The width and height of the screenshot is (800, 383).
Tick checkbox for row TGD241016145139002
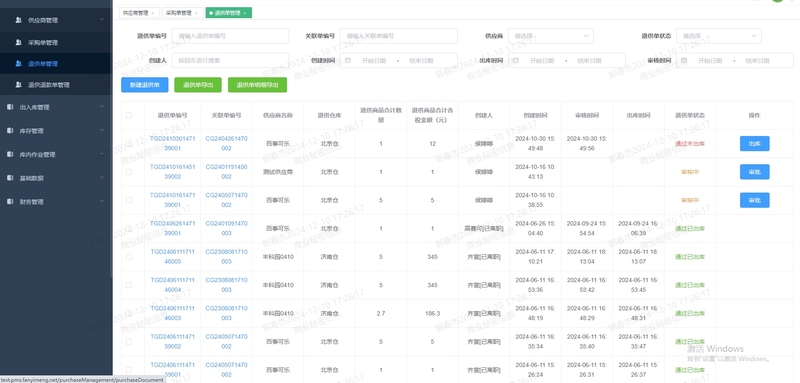tap(129, 172)
